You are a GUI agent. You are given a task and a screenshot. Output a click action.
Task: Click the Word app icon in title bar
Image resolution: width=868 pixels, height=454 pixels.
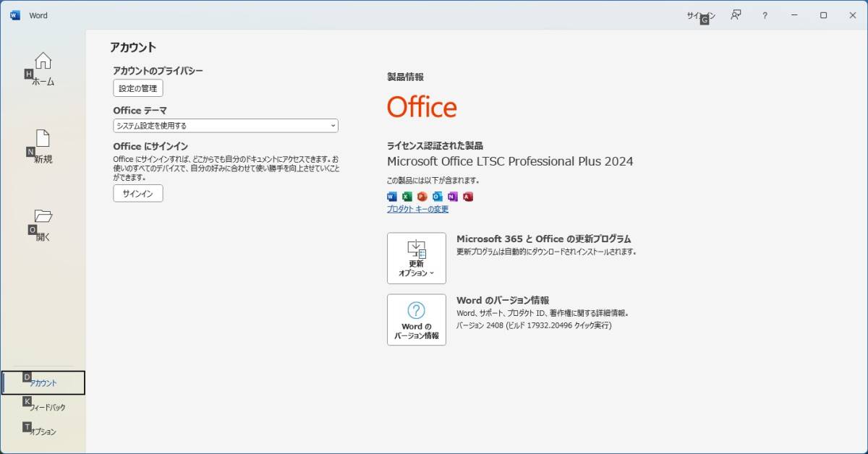click(15, 15)
